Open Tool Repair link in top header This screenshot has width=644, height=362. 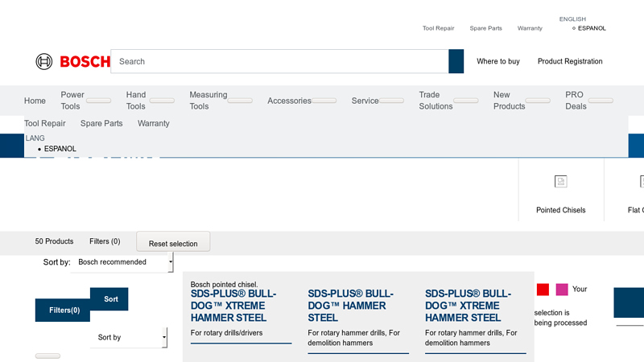point(438,28)
